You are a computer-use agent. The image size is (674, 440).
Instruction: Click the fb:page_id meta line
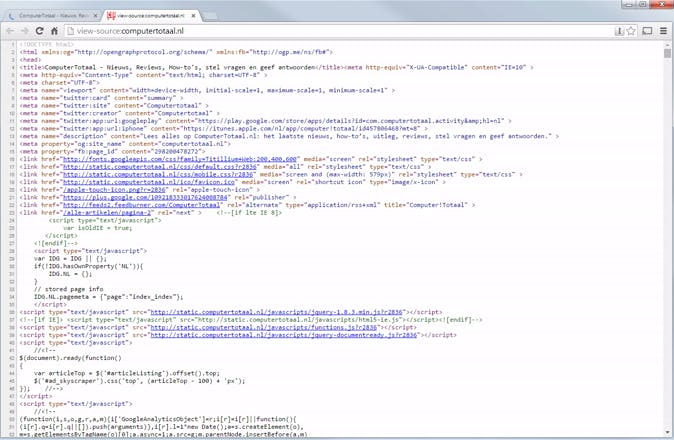(112, 151)
